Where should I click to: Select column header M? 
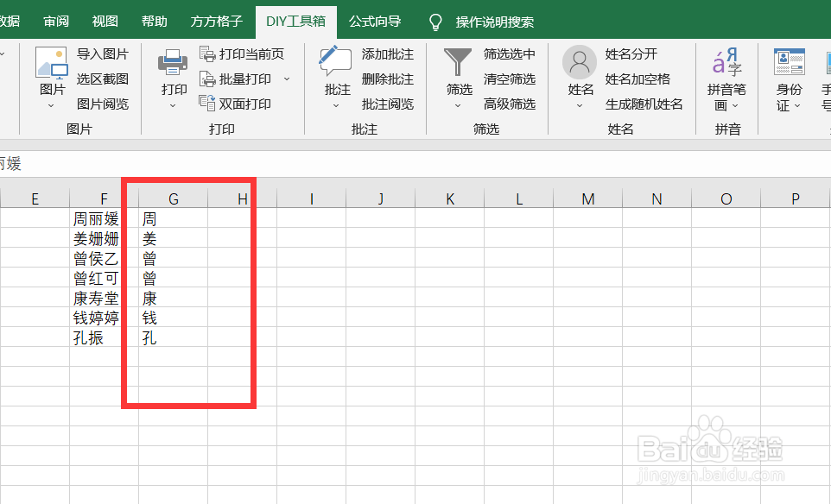[587, 198]
